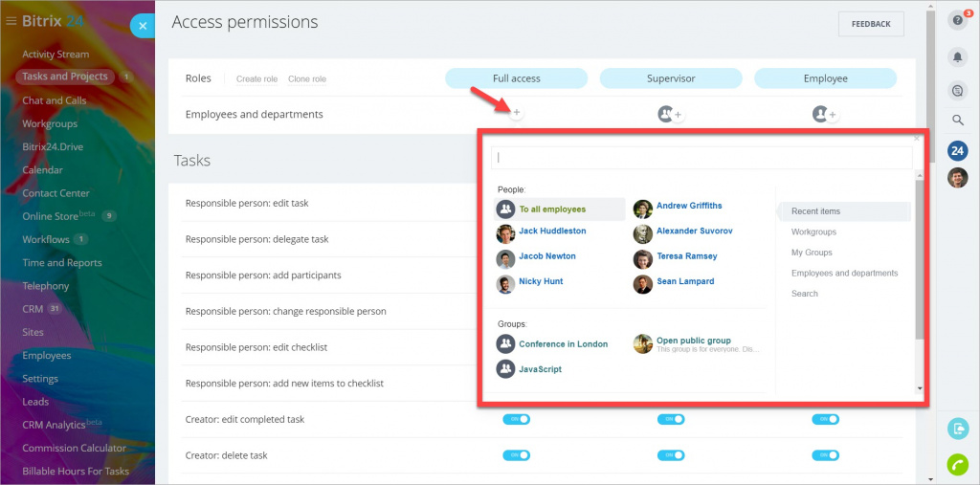The width and height of the screenshot is (980, 485).
Task: Switch to My Groups tab in the selector
Action: click(x=812, y=253)
